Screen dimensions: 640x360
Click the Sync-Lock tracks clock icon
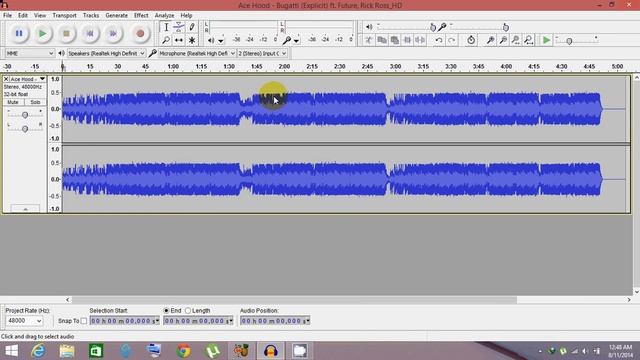click(x=471, y=40)
